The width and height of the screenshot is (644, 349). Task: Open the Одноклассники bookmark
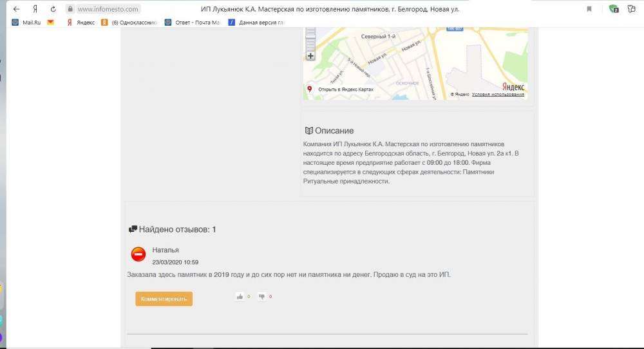pyautogui.click(x=129, y=22)
